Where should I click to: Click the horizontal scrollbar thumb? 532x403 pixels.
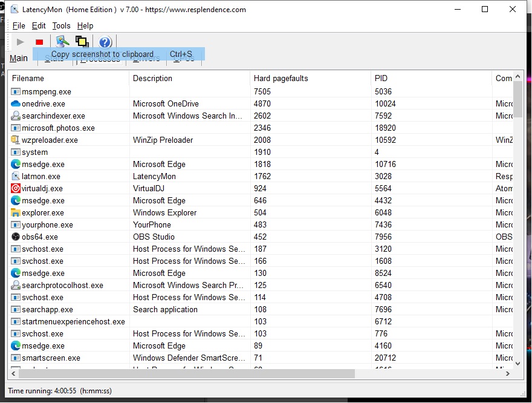tap(187, 374)
